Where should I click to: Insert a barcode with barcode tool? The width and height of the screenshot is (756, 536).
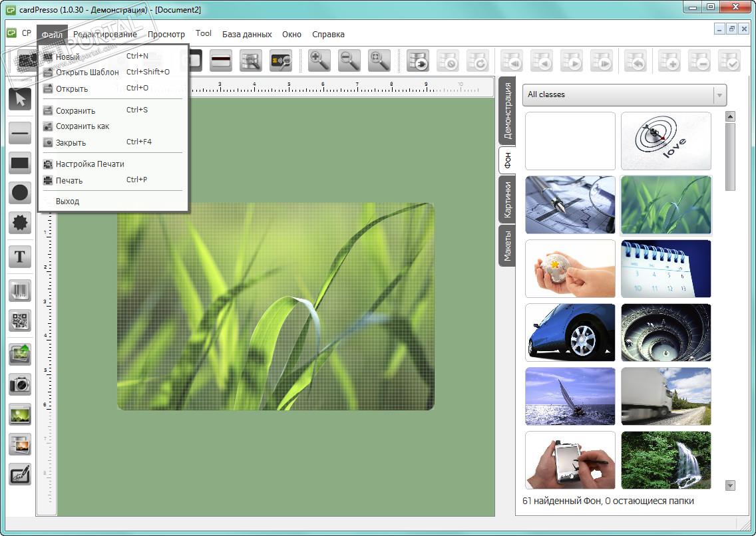[x=20, y=291]
